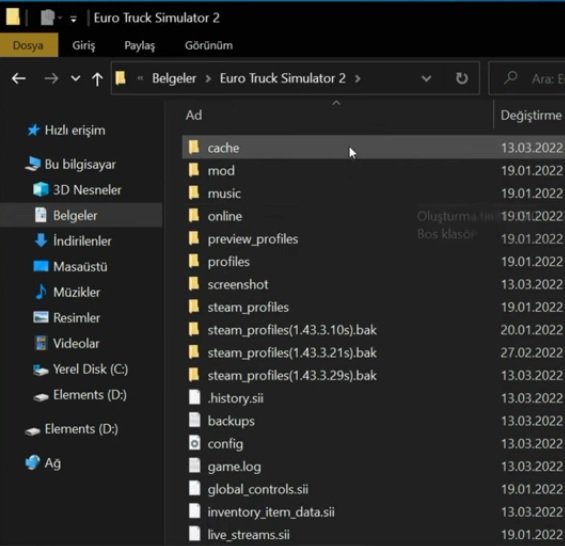Screen dimensions: 565x546
Task: Go up one folder level arrow
Action: tap(97, 79)
